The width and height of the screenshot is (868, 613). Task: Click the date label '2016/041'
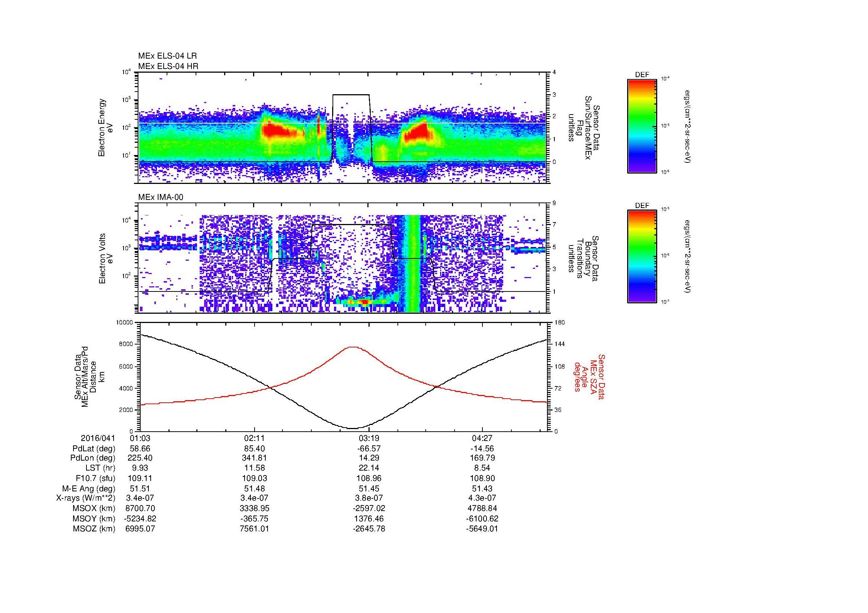tap(98, 438)
